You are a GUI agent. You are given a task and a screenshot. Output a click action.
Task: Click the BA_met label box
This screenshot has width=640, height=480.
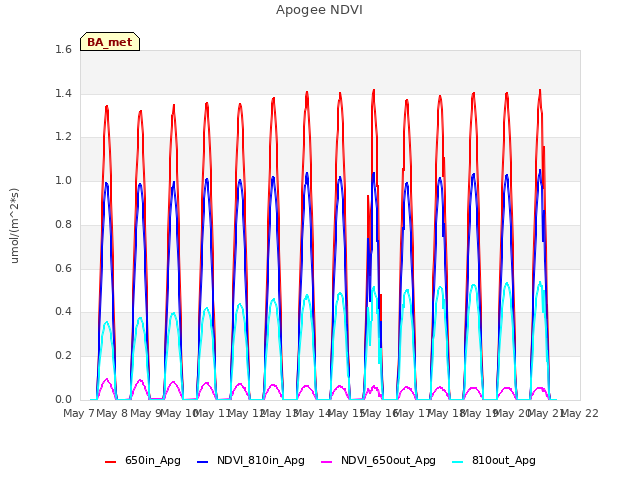click(110, 42)
